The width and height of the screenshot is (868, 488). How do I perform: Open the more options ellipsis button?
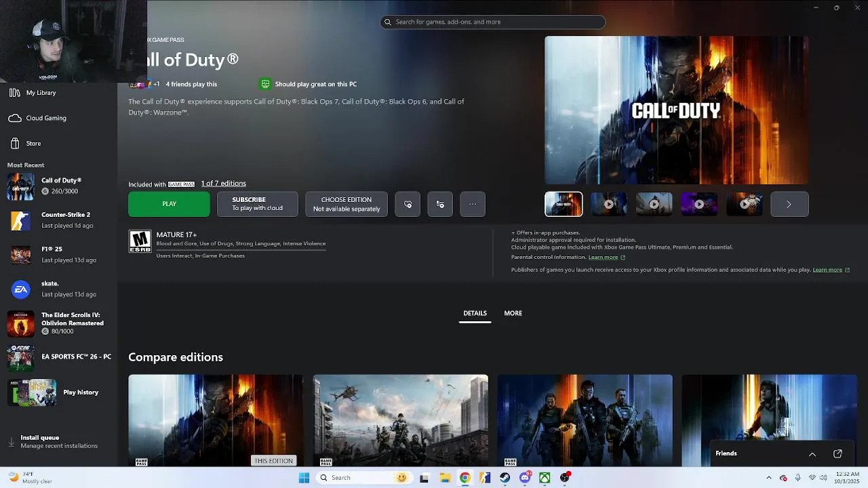[473, 204]
